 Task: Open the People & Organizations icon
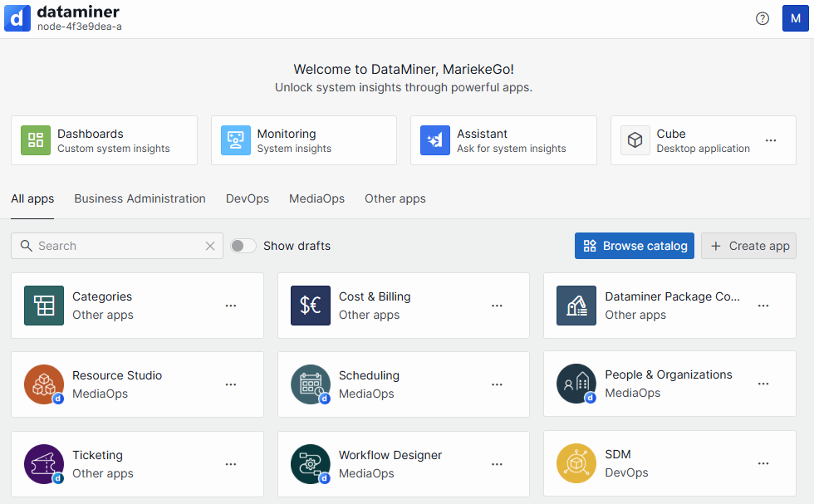pos(576,384)
